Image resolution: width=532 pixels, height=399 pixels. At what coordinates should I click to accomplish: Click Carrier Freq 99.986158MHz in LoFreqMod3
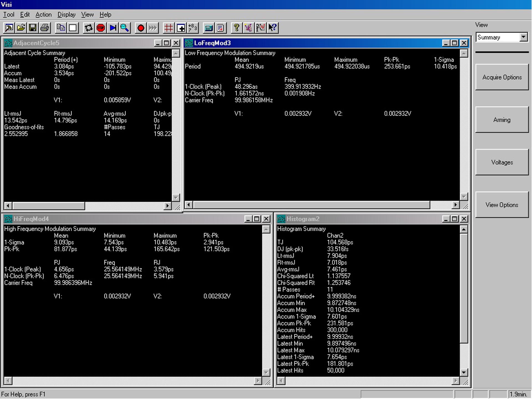click(x=254, y=100)
